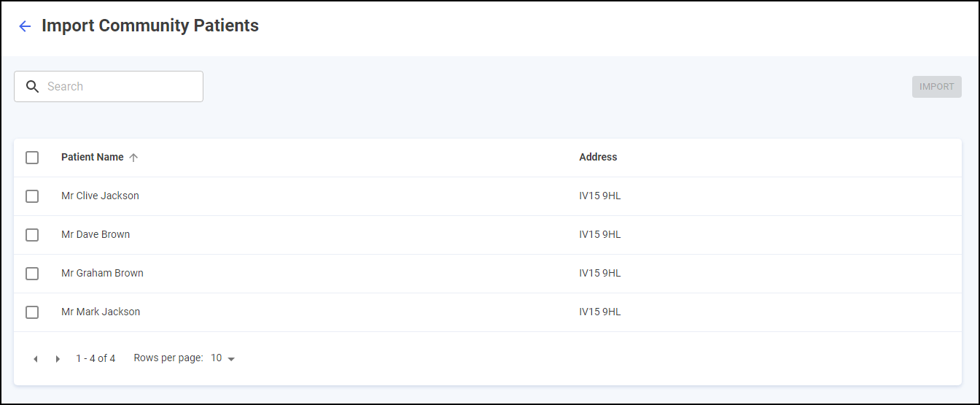Click the Mr Clive Jackson name
The width and height of the screenshot is (980, 405).
pos(100,196)
